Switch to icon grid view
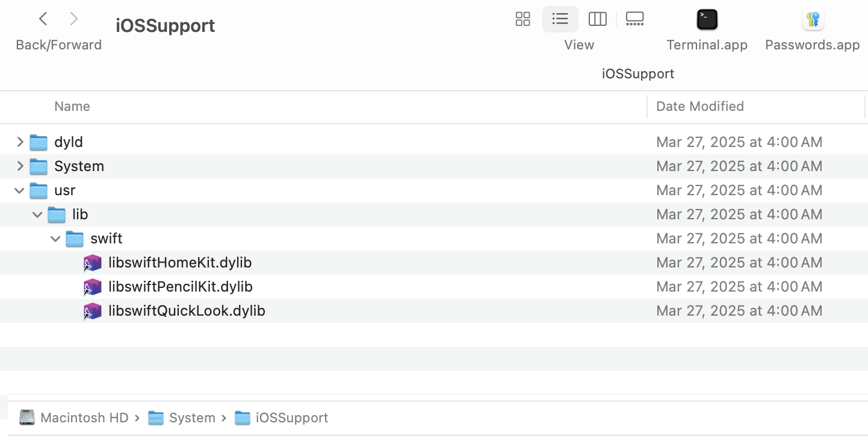868x441 pixels. click(x=522, y=19)
